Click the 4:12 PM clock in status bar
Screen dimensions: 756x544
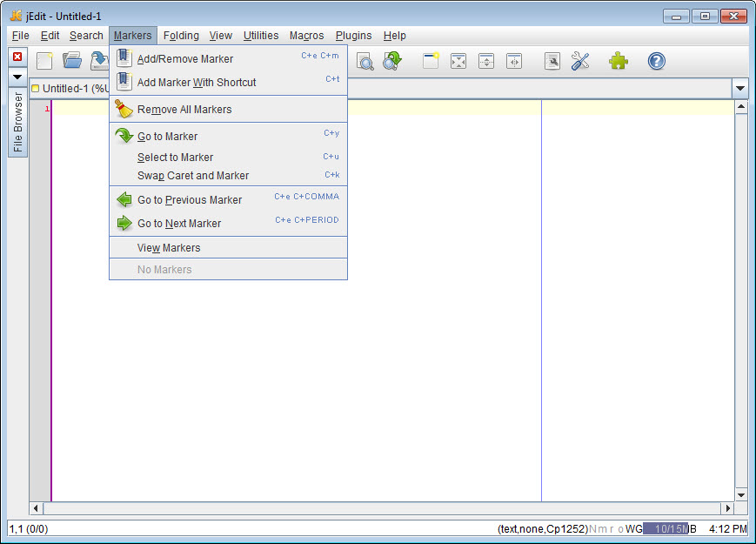click(727, 529)
